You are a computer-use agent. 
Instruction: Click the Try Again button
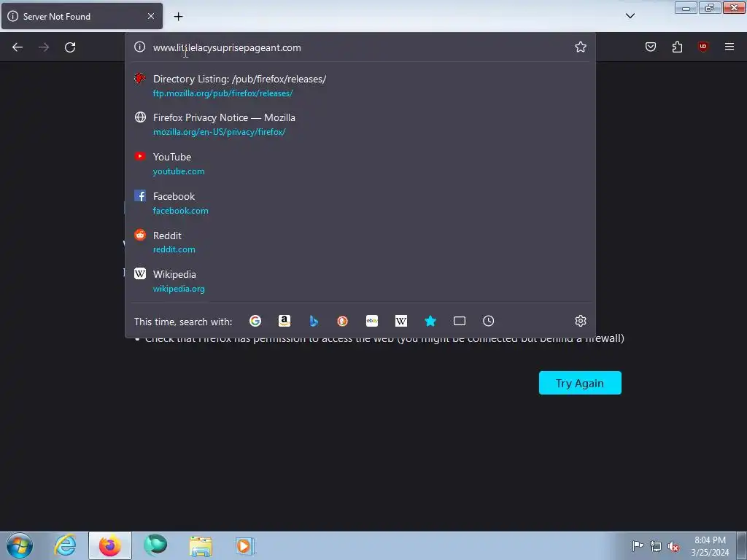pos(580,383)
